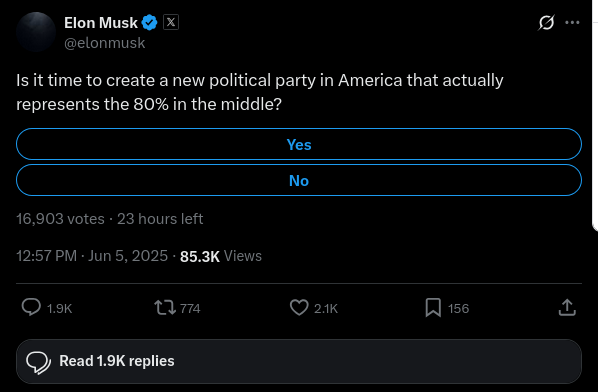The width and height of the screenshot is (598, 392).
Task: Bookmark the post with bookmark icon
Action: click(433, 307)
